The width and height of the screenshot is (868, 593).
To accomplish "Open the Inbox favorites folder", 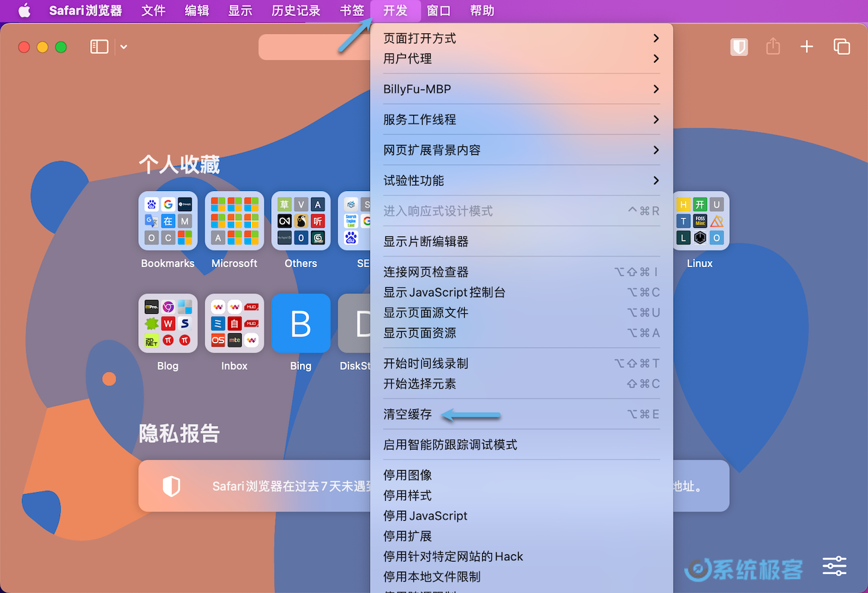I will pos(234,324).
